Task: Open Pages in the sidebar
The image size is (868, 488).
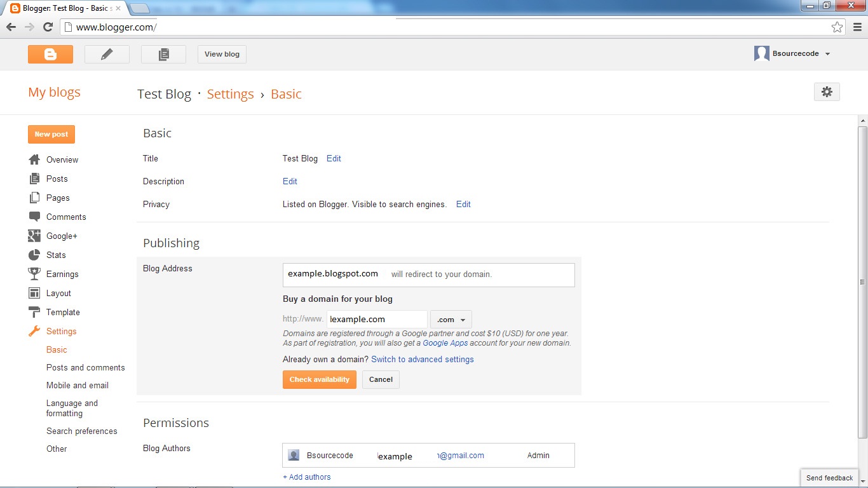Action: tap(58, 198)
